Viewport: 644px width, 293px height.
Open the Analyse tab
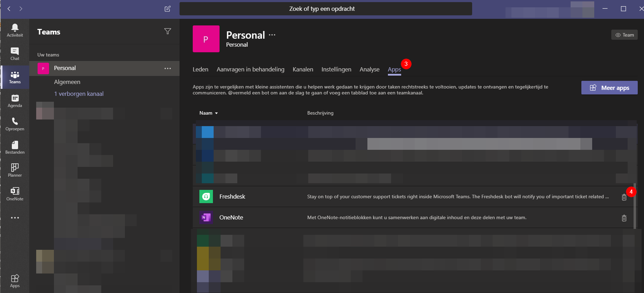[369, 69]
